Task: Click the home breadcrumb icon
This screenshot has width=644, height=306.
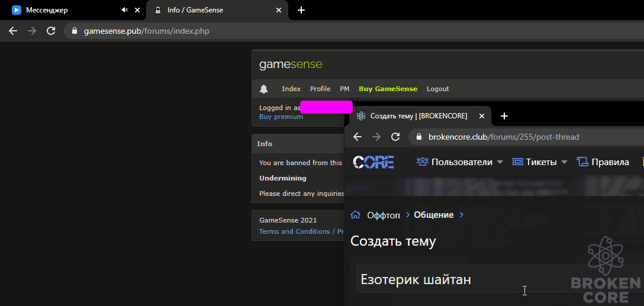Action: tap(355, 214)
